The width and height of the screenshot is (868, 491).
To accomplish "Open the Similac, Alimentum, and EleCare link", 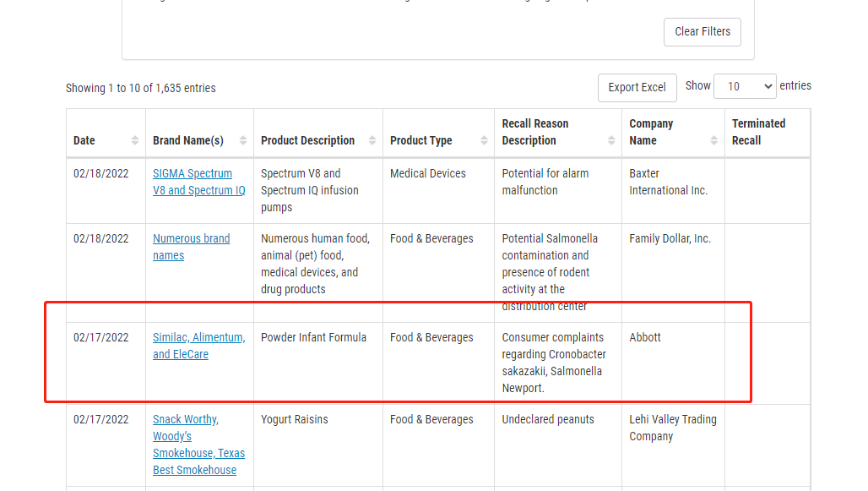I will (x=198, y=346).
